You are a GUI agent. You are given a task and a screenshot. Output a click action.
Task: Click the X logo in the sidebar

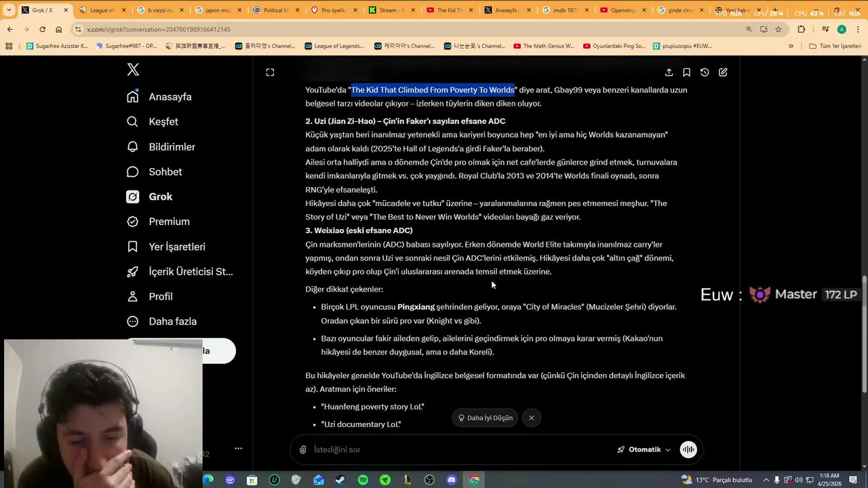point(133,69)
